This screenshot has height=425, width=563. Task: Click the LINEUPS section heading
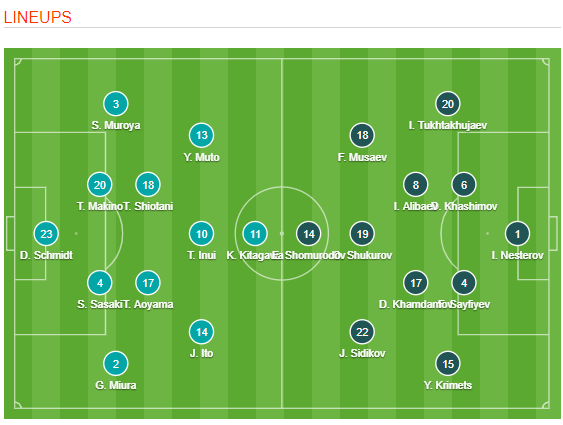pyautogui.click(x=38, y=17)
